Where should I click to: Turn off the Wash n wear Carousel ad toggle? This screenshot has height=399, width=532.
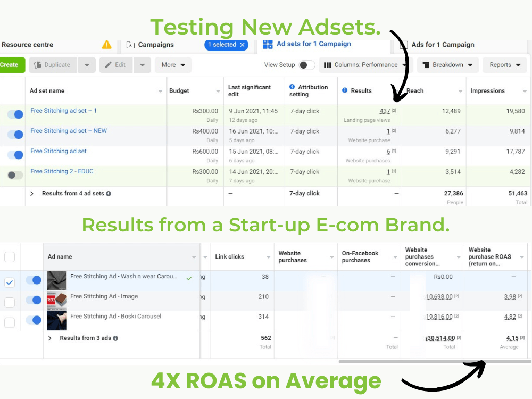click(34, 280)
